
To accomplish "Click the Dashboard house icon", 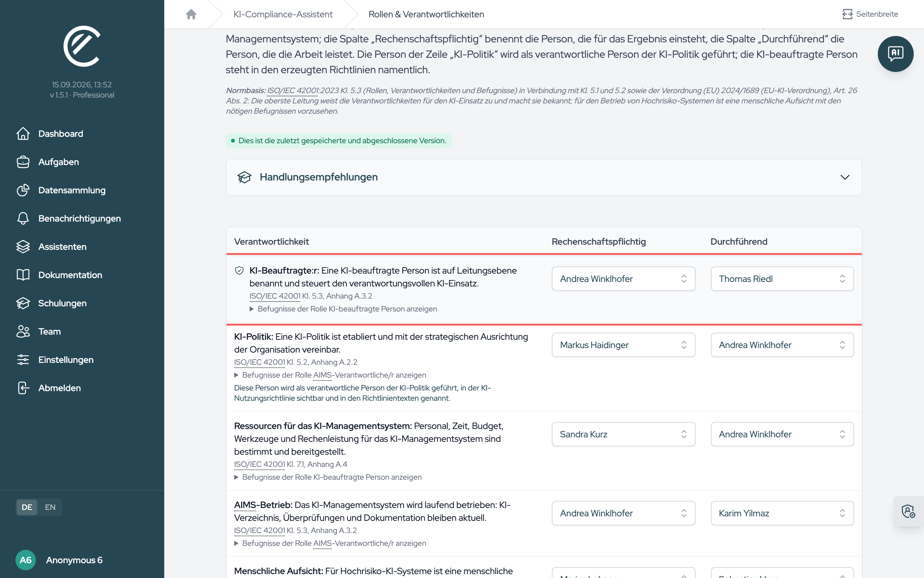I will 23,134.
